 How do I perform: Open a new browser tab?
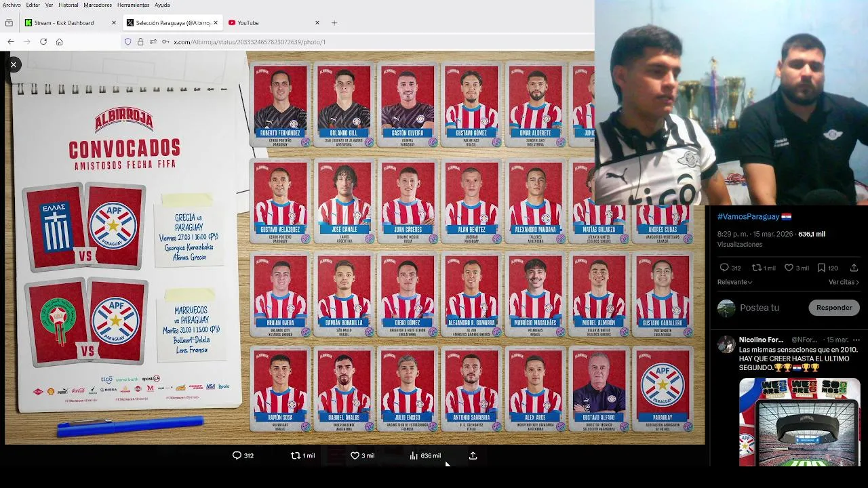(334, 22)
